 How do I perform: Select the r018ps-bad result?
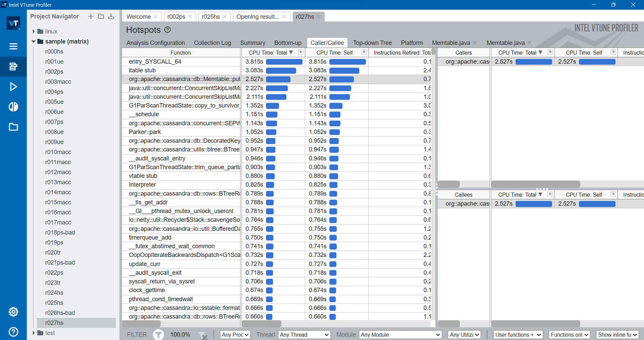pos(60,232)
